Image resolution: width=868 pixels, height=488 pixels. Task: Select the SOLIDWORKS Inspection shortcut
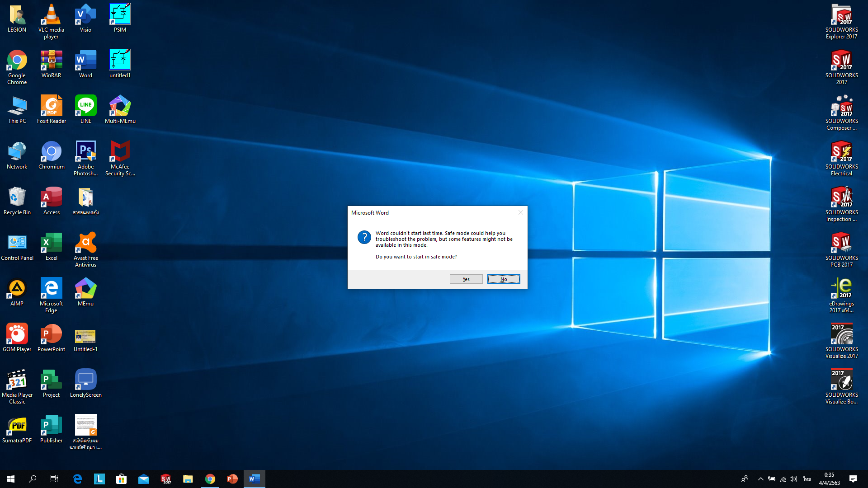841,204
